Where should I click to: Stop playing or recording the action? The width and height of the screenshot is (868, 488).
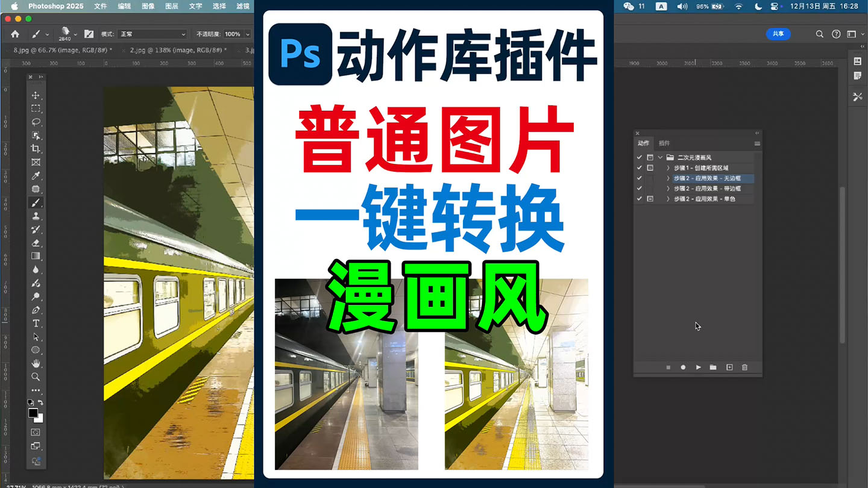pos(668,368)
